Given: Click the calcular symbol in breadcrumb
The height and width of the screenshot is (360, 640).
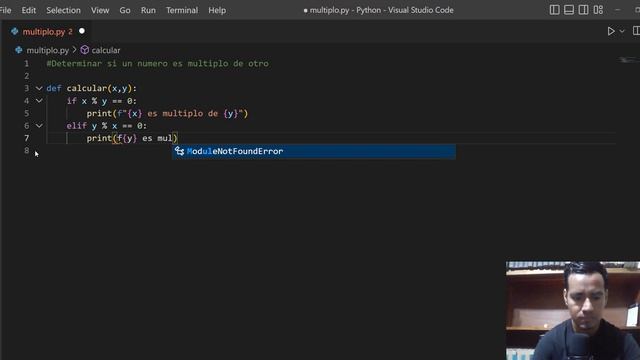Looking at the screenshot, I should pyautogui.click(x=106, y=50).
